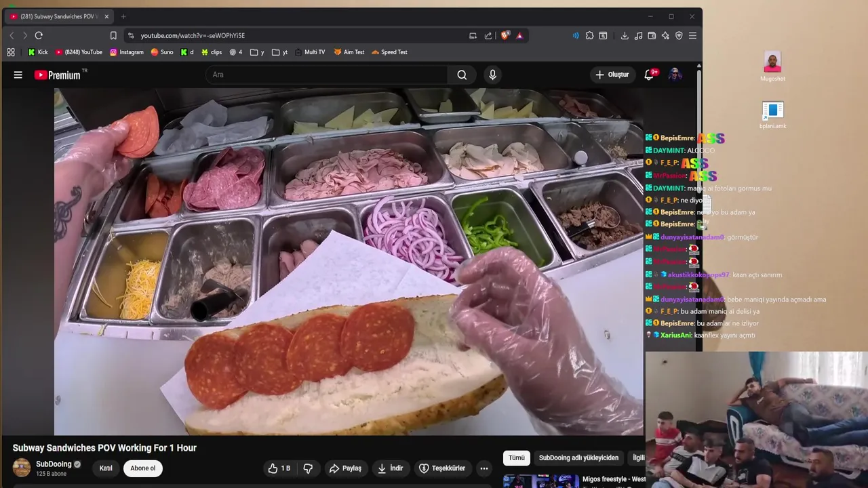Reload the page with the refresh icon
This screenshot has height=488, width=868.
[39, 35]
